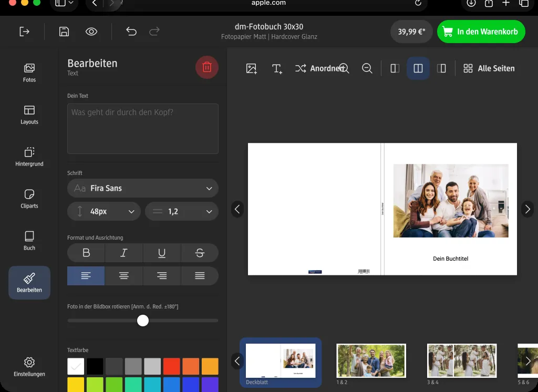Add a new text box
This screenshot has height=392, width=538.
(x=277, y=68)
